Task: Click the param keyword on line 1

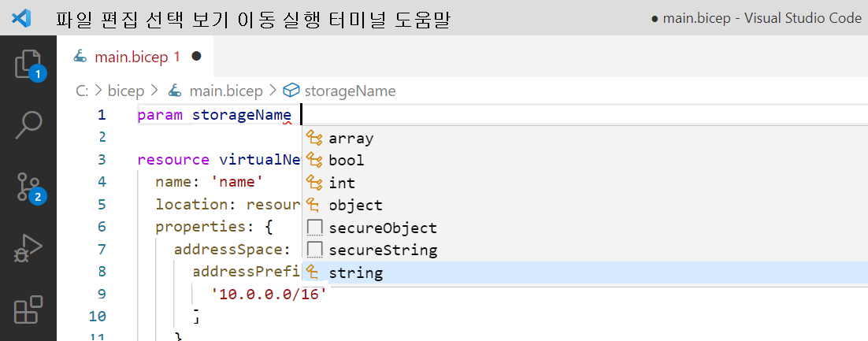Action: tap(160, 115)
